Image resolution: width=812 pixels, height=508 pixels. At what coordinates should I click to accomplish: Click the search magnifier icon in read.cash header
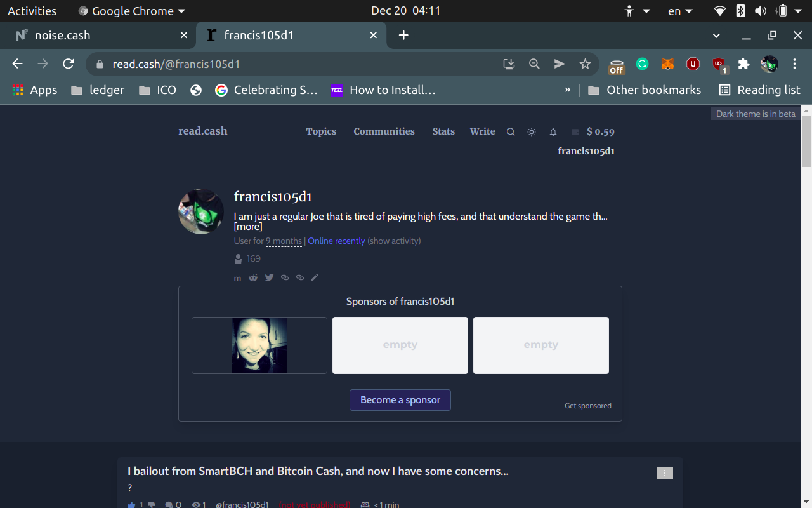click(x=511, y=132)
